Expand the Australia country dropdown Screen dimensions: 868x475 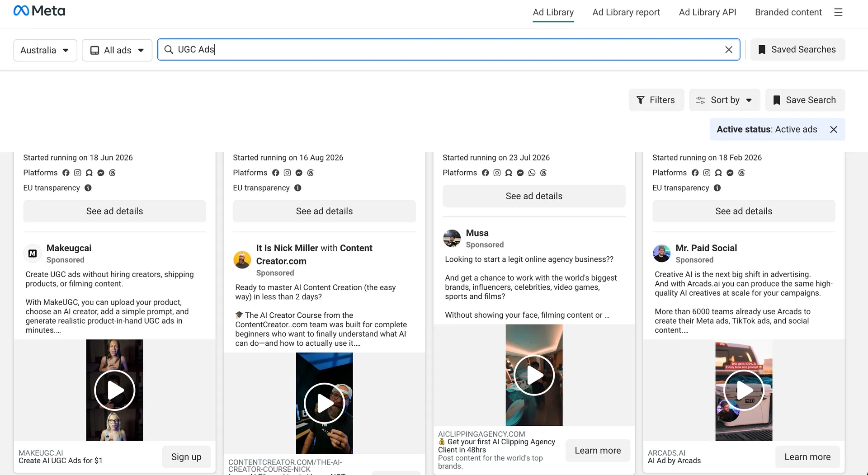pos(45,50)
